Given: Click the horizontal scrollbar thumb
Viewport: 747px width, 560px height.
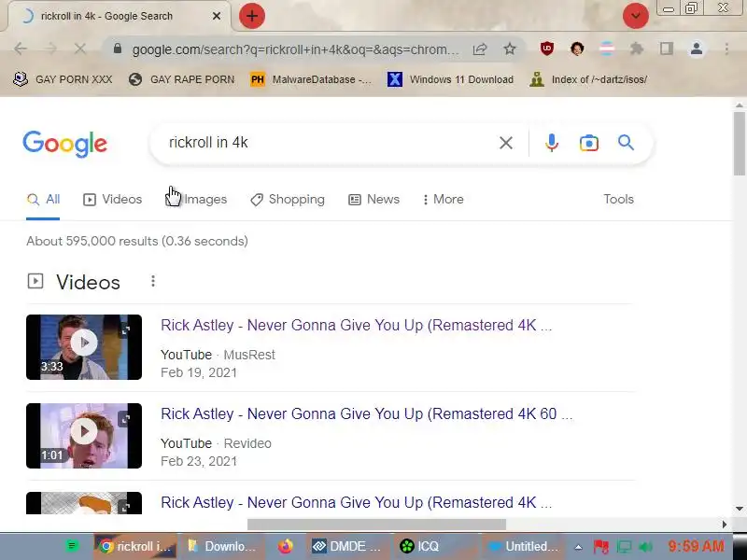Looking at the screenshot, I should pyautogui.click(x=376, y=525).
